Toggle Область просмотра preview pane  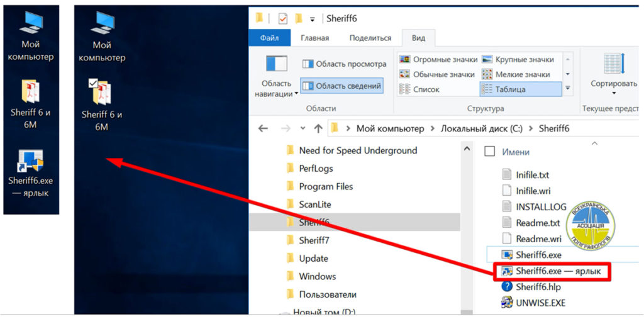(x=344, y=64)
